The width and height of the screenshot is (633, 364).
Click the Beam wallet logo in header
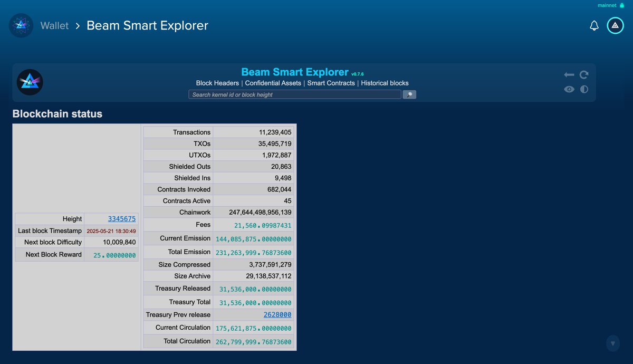click(x=21, y=25)
